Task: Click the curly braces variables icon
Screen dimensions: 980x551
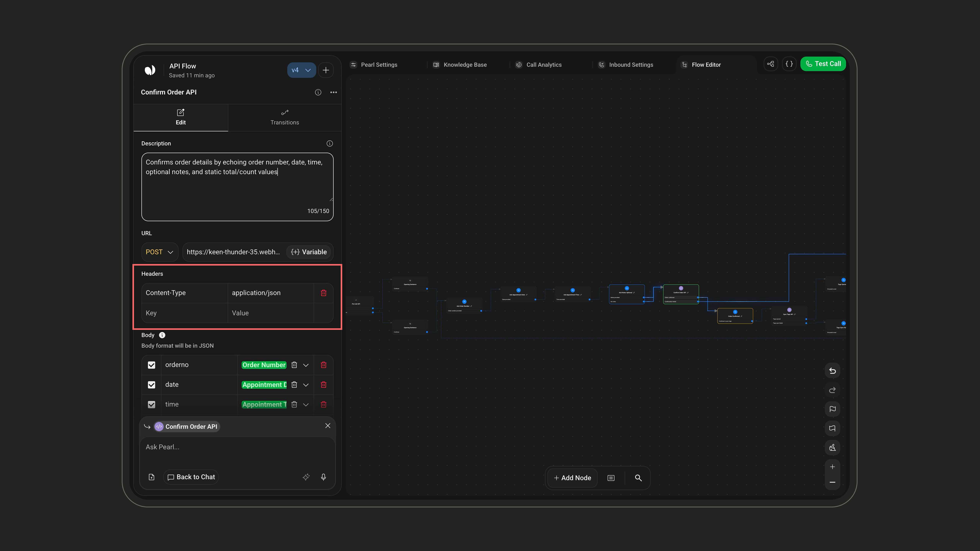Action: (x=789, y=64)
